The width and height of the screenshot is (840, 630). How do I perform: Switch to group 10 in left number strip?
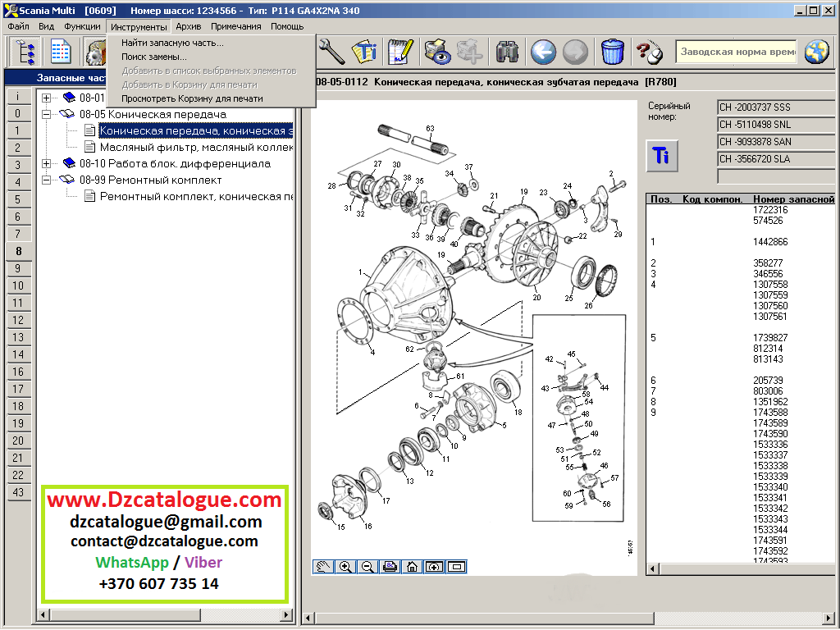click(x=18, y=285)
